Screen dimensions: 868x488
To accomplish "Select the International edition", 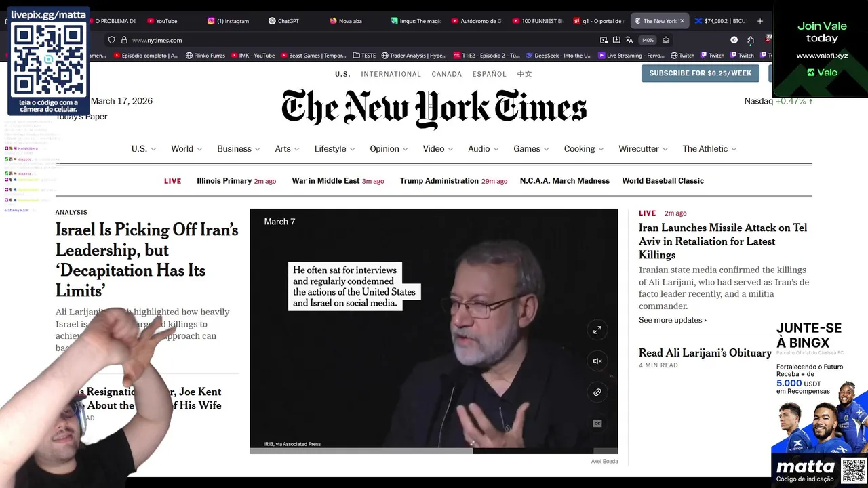I will point(391,74).
